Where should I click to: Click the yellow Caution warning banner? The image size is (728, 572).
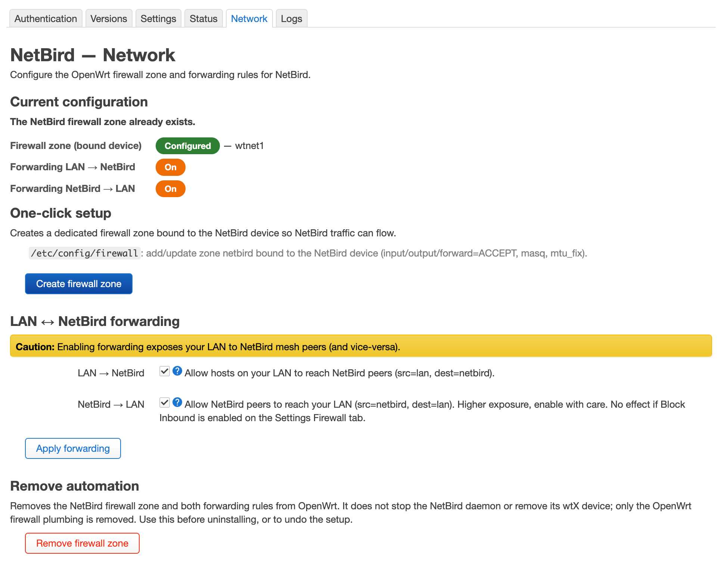pos(361,346)
